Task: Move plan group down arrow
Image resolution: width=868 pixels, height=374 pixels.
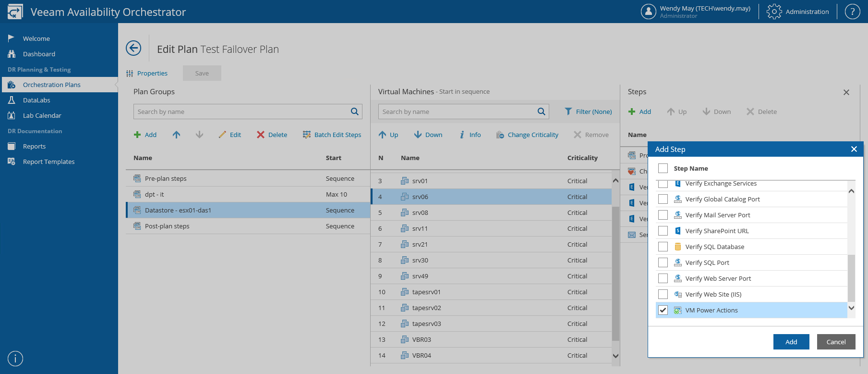Action: 199,135
